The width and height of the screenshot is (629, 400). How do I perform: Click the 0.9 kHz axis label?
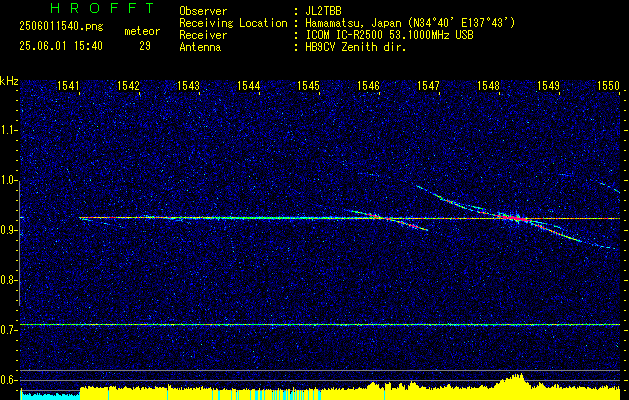pos(9,230)
